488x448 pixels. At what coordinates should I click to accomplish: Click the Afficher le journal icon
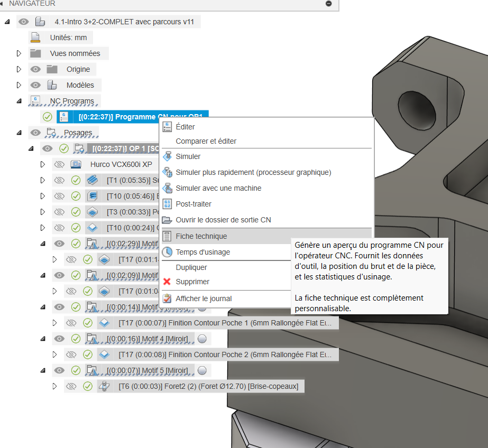click(167, 298)
